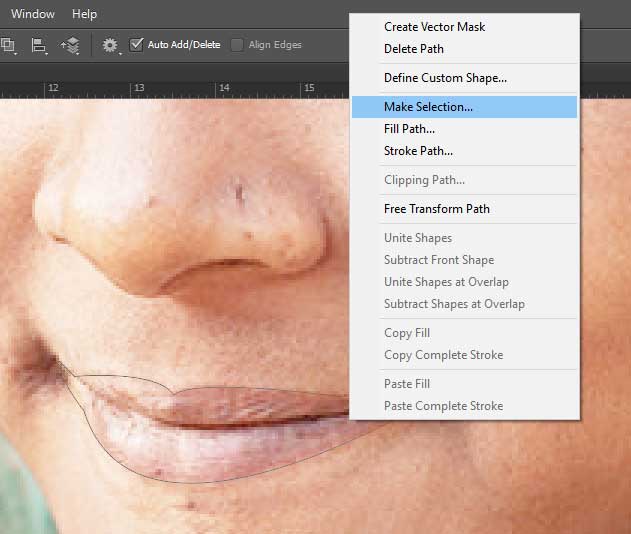
Task: Click the Copy Fill entry
Action: [x=464, y=333]
